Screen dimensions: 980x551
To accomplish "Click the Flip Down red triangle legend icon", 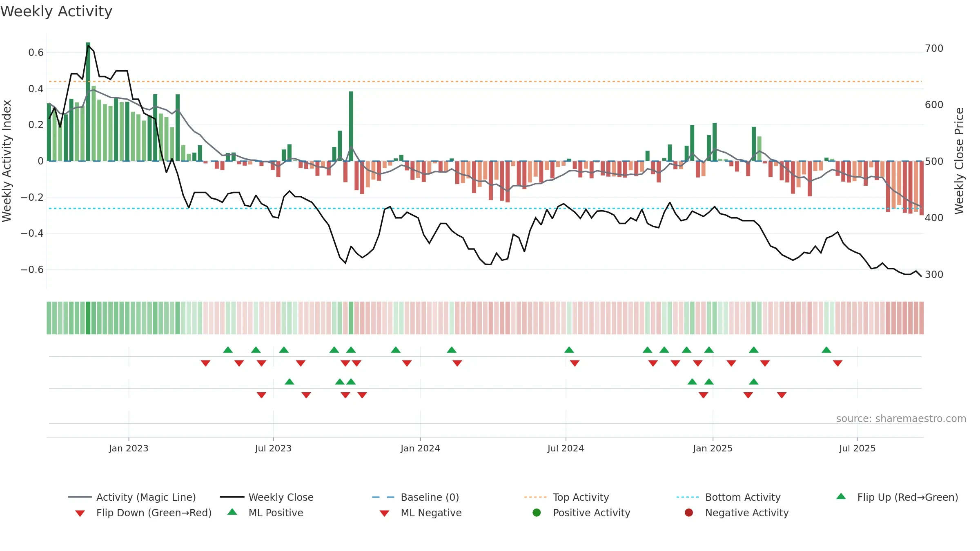I will pos(80,513).
